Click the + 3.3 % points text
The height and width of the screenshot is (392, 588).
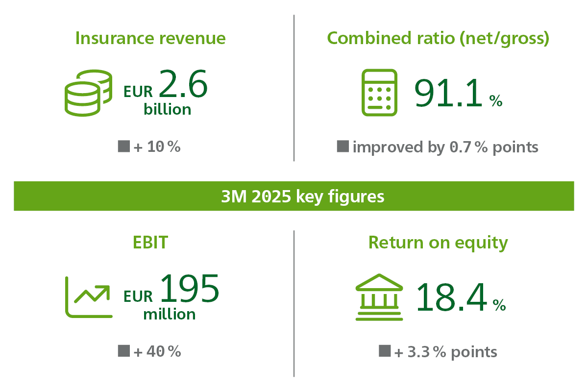[x=445, y=351]
